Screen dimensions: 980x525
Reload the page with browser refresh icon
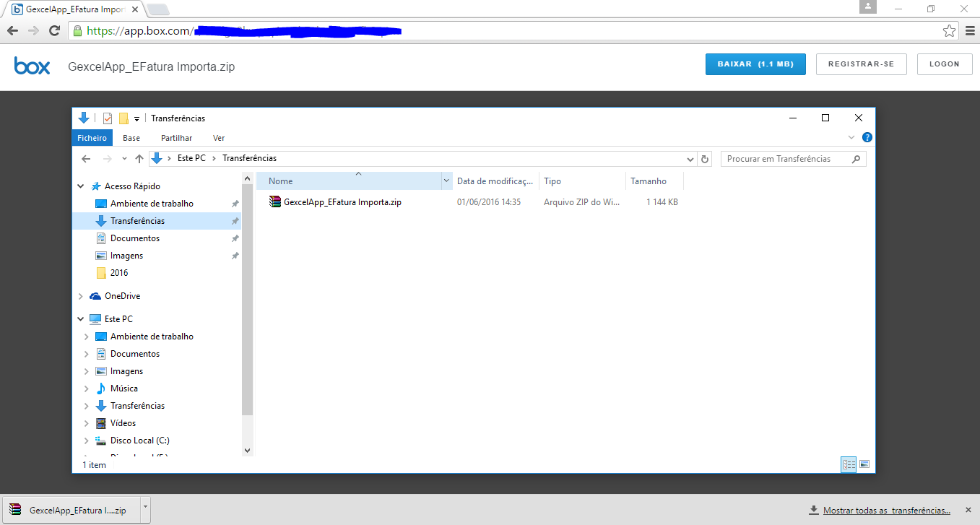(x=54, y=30)
